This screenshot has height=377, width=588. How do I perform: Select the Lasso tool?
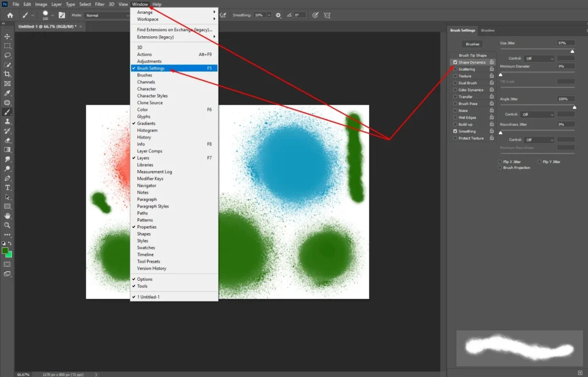[x=7, y=55]
